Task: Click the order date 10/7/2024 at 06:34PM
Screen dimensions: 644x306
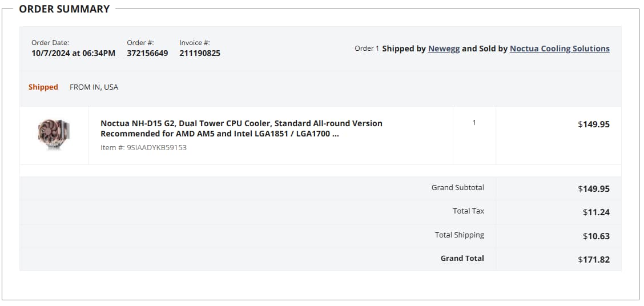Action: [x=74, y=53]
